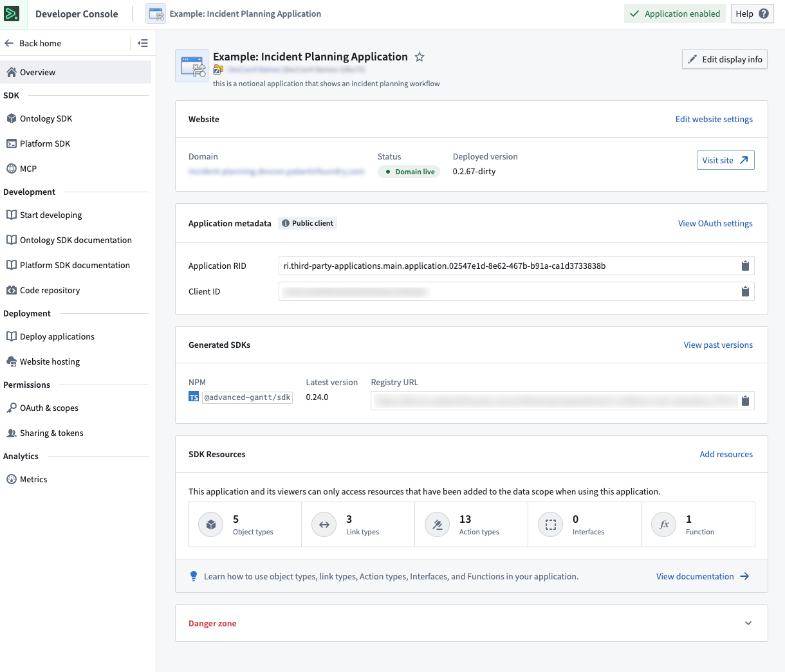This screenshot has width=785, height=672.
Task: Click the 13 Action types count
Action: click(465, 519)
